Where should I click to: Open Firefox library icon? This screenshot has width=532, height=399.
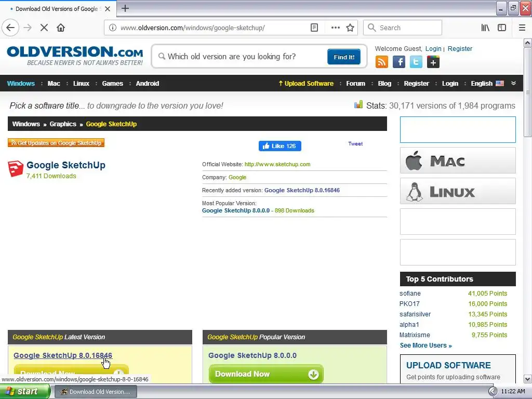(485, 28)
